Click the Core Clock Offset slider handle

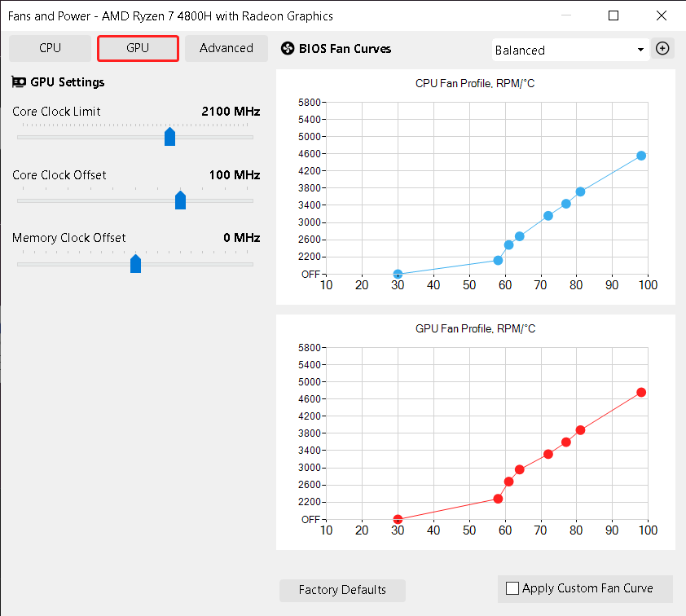click(x=180, y=200)
